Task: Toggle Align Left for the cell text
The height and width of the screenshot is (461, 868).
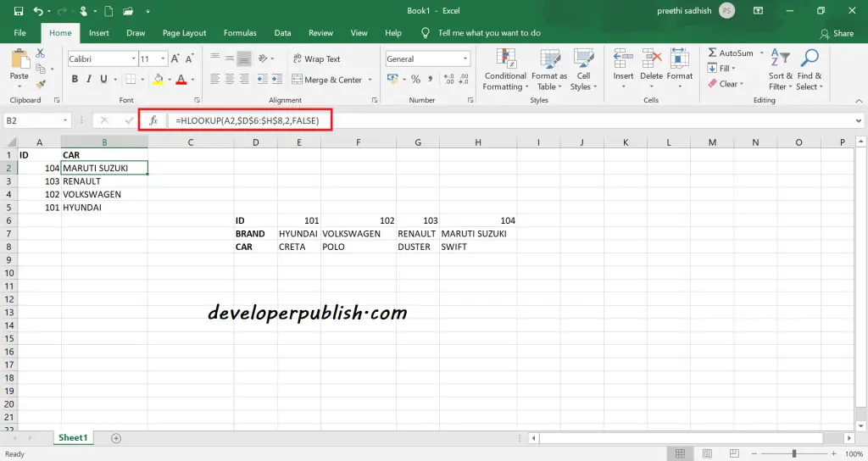Action: tap(214, 79)
